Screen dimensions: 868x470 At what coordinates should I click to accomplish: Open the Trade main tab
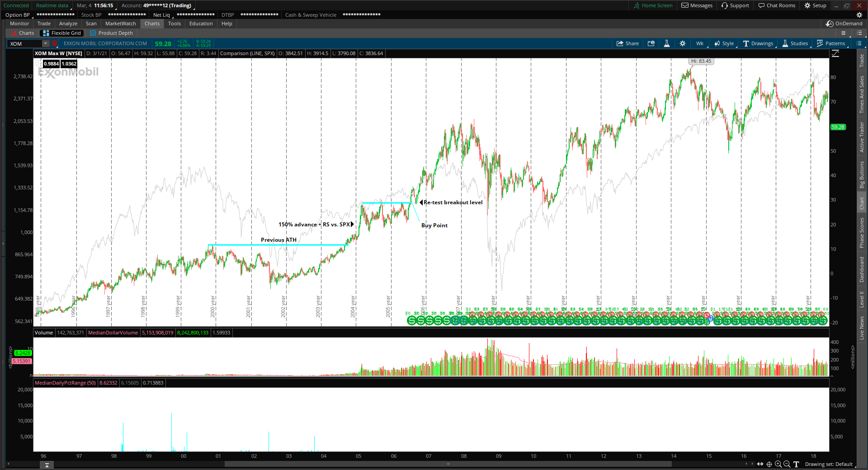point(44,23)
